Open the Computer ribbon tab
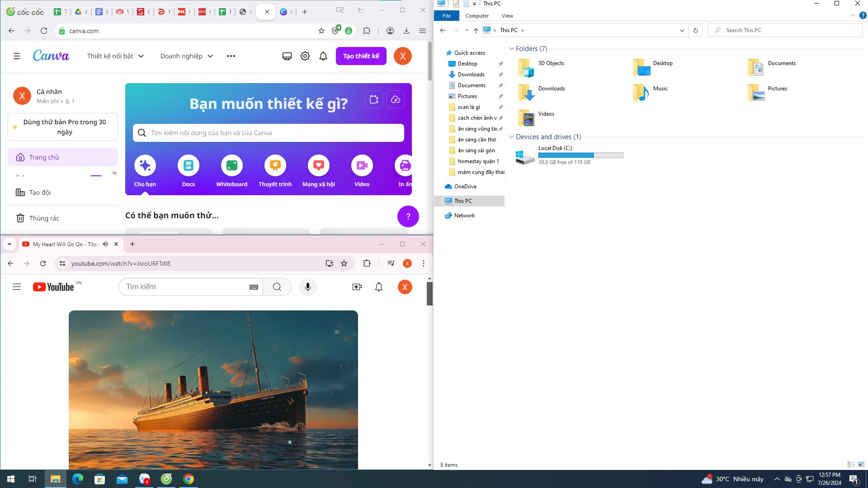Viewport: 868px width, 488px height. (x=477, y=16)
